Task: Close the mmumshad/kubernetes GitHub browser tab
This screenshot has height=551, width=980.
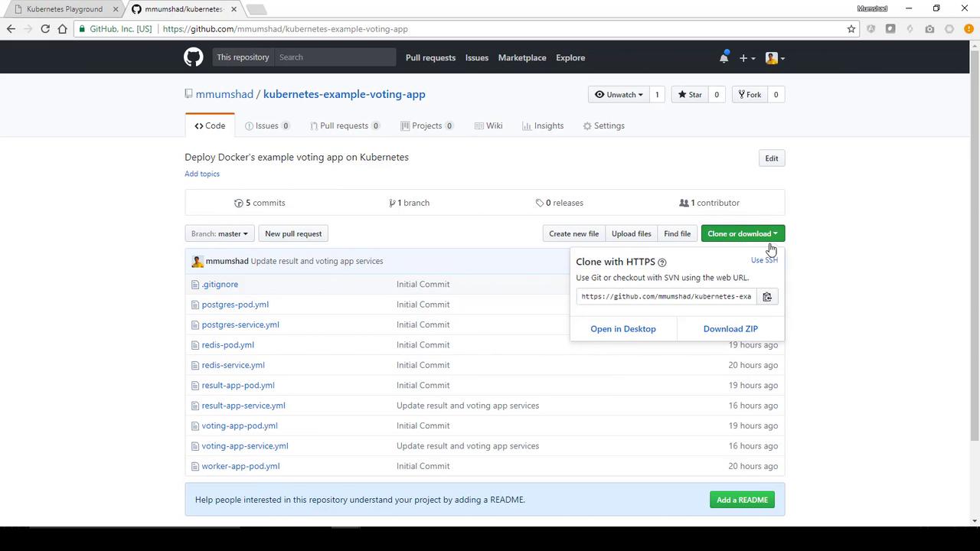Action: [234, 9]
